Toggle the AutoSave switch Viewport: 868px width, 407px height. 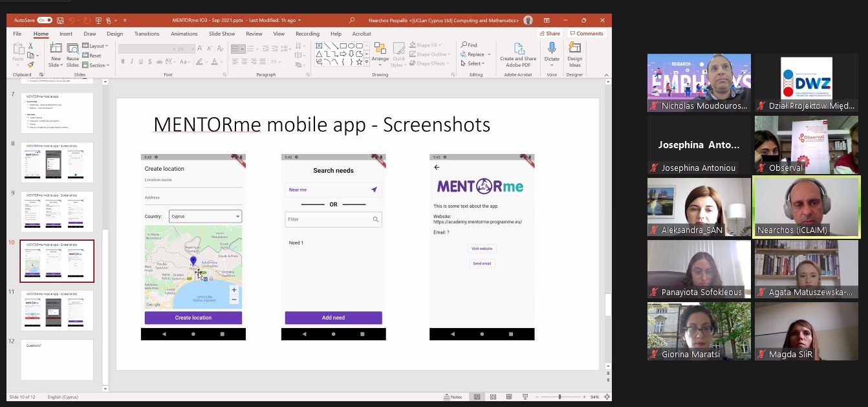(x=45, y=20)
